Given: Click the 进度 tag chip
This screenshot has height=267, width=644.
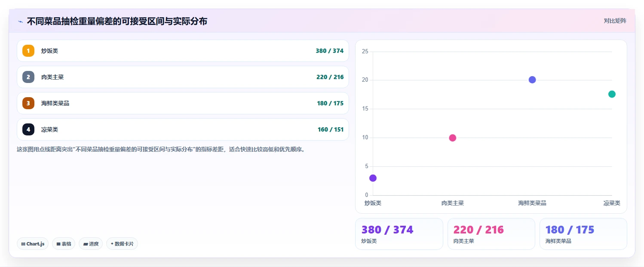Looking at the screenshot, I should click(91, 244).
